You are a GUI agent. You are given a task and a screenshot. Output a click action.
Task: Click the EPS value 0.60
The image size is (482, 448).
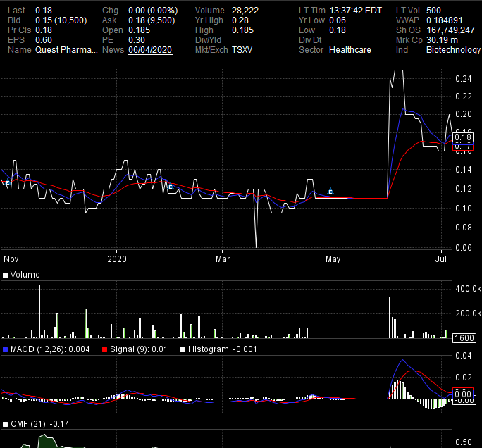point(44,40)
